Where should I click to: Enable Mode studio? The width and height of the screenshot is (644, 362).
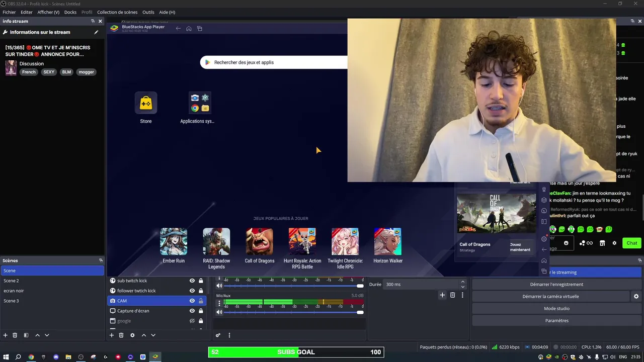(x=556, y=309)
